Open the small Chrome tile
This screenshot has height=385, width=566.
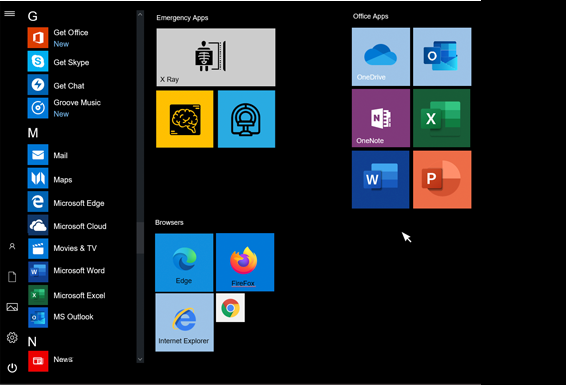230,308
